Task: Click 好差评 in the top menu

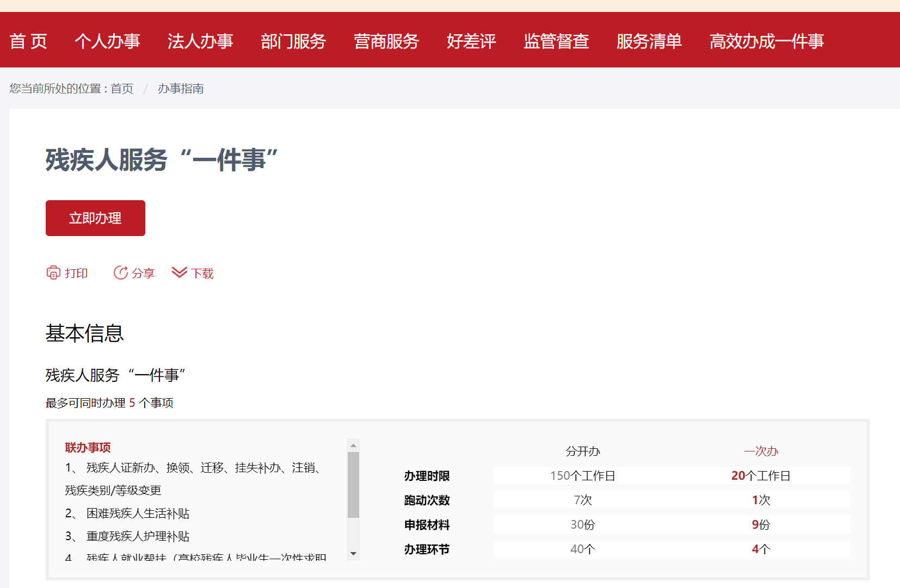Action: click(x=471, y=41)
